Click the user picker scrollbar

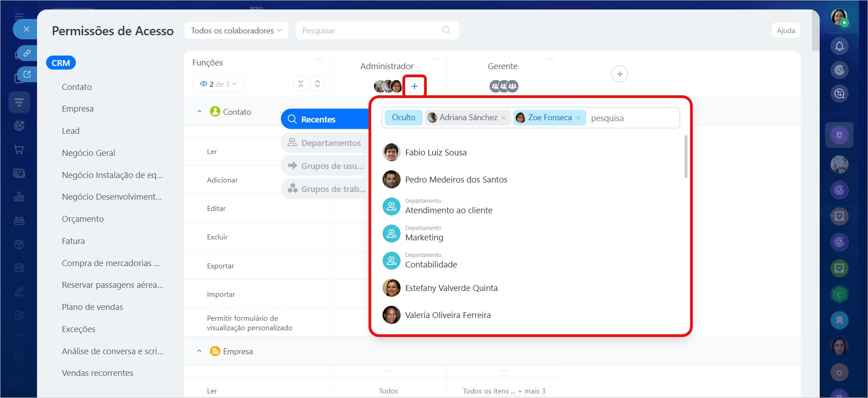pos(686,156)
